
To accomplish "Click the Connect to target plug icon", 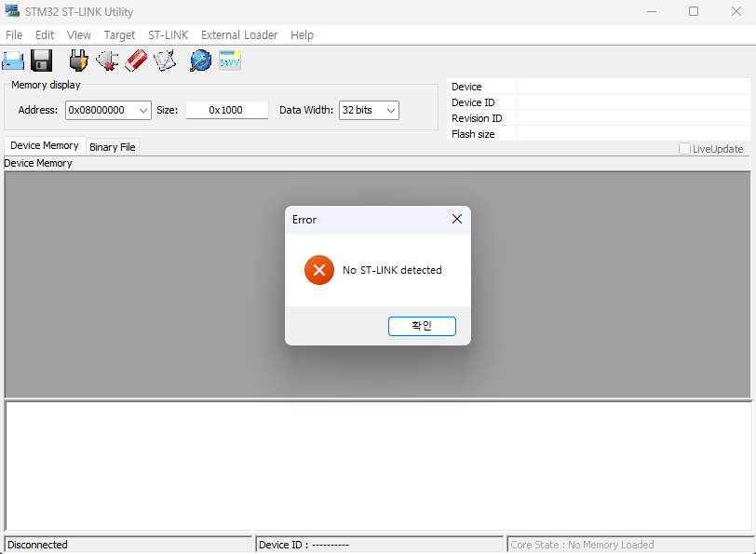I will [78, 61].
